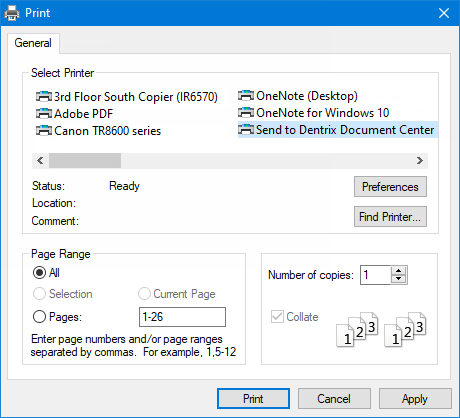
Task: Select the OneNote (Desktop) printer icon
Action: (x=246, y=96)
